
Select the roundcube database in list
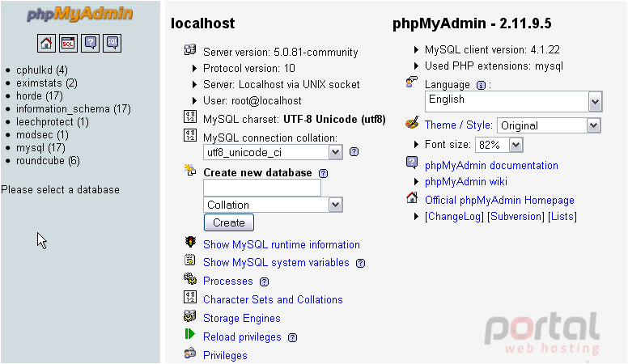pyautogui.click(x=48, y=161)
